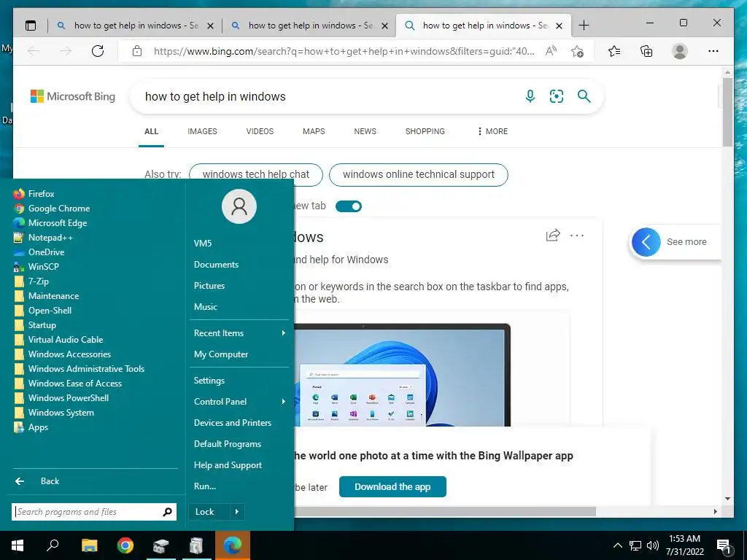
Task: Click the Bing microphone voice search icon
Action: (x=530, y=96)
